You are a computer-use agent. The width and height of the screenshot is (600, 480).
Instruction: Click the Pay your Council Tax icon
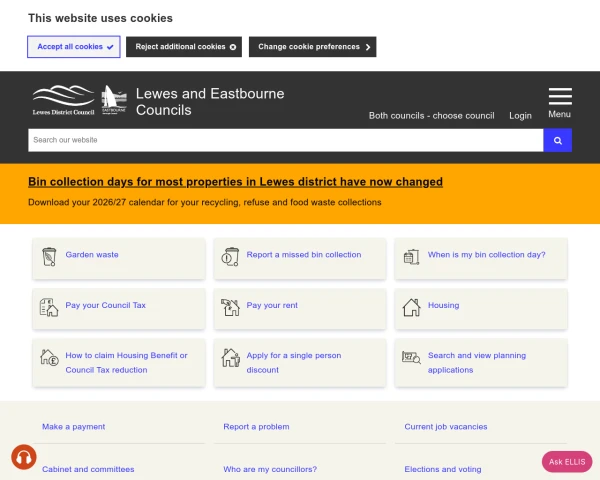pos(49,307)
